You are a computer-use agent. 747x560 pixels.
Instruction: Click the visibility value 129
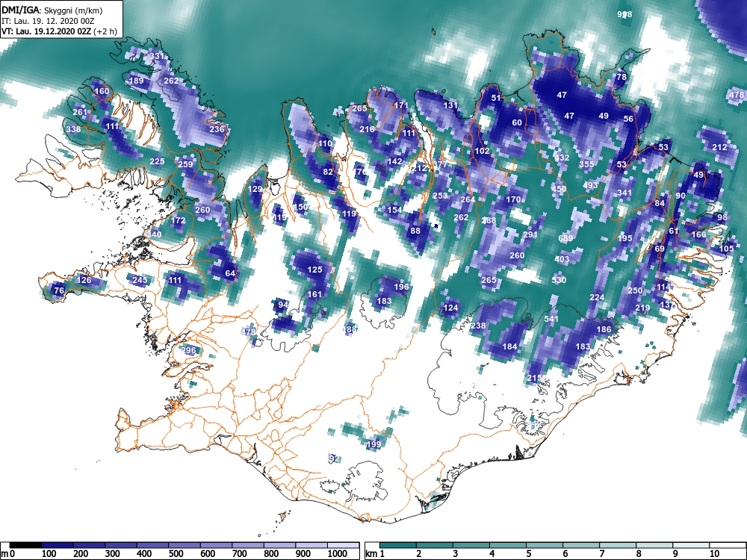tap(255, 189)
